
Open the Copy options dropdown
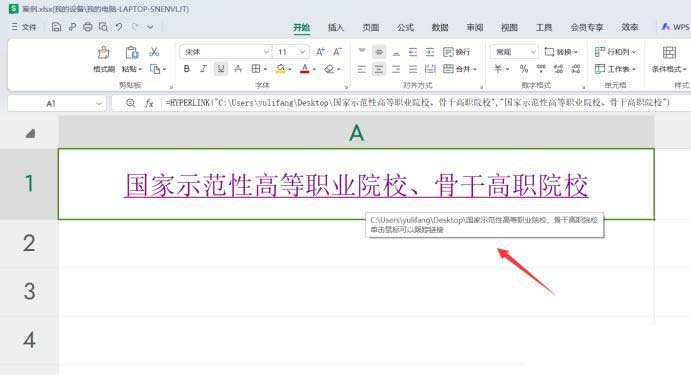[164, 69]
